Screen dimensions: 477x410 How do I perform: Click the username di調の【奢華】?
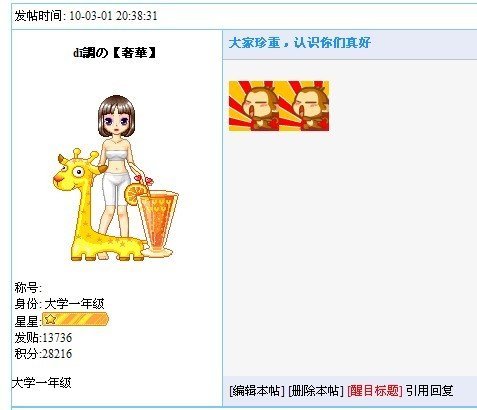click(115, 53)
